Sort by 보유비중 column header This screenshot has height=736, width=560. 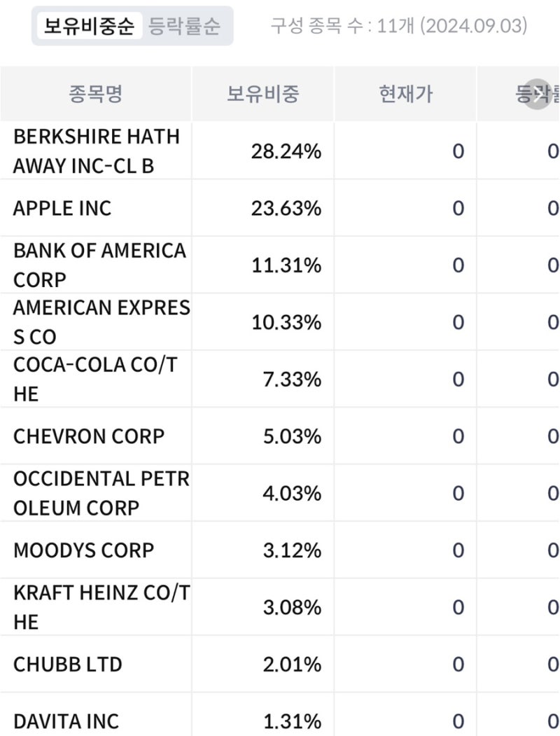tap(262, 94)
